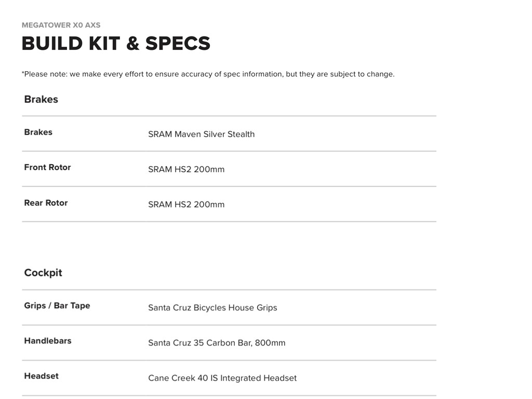The image size is (532, 399).
Task: Select the Brakes section heading
Action: (x=41, y=99)
